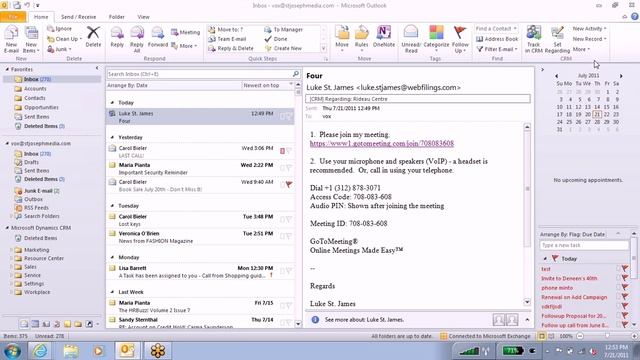The width and height of the screenshot is (640, 360).
Task: Select the Drafts folder
Action: (31, 162)
